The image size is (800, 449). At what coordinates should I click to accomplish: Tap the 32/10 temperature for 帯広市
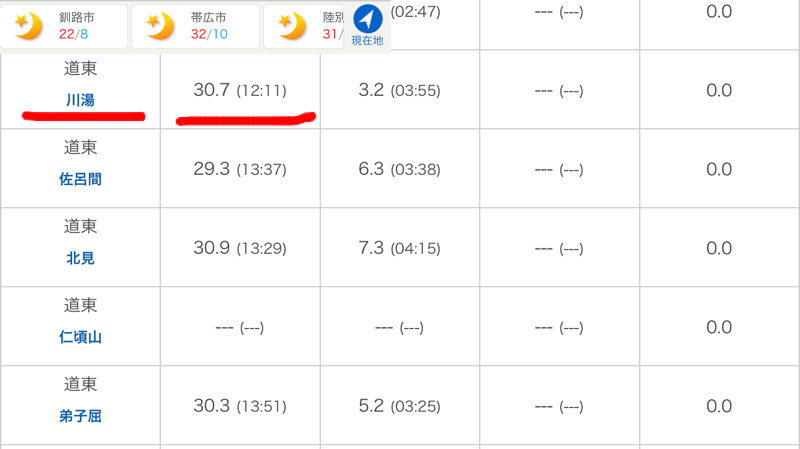point(209,34)
